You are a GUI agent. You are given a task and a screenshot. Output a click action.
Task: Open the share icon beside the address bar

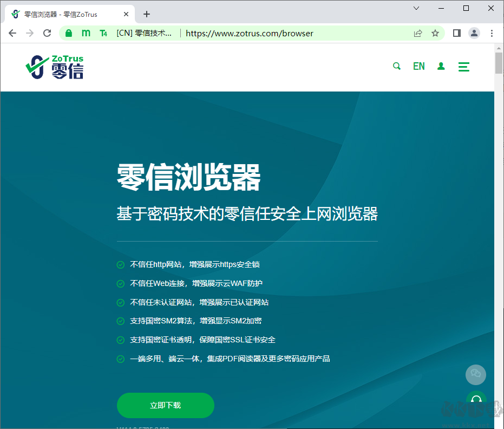click(x=417, y=33)
